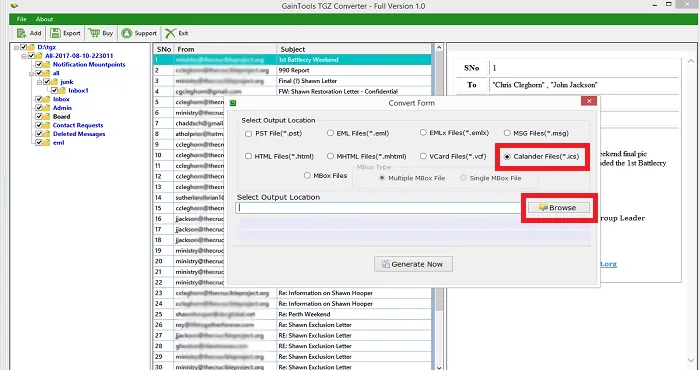Select MBox Files radio option
Screen dimensions: 700x370
[307, 175]
